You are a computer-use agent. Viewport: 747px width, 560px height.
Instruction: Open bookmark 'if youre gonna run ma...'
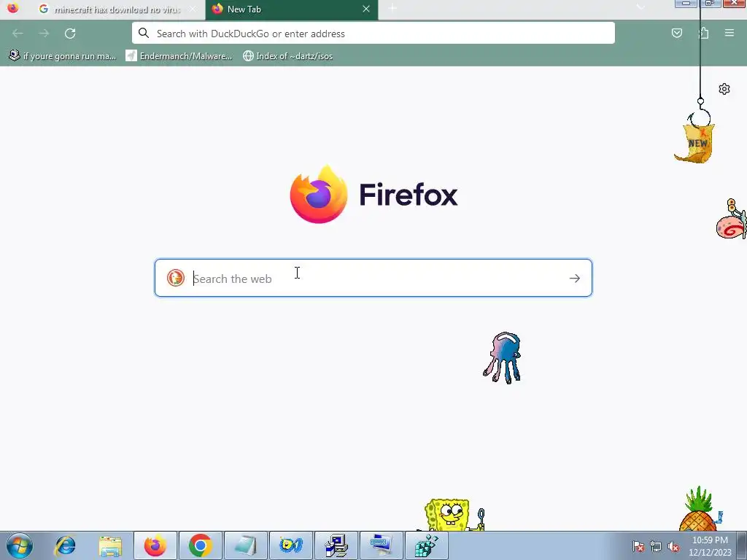pyautogui.click(x=63, y=56)
